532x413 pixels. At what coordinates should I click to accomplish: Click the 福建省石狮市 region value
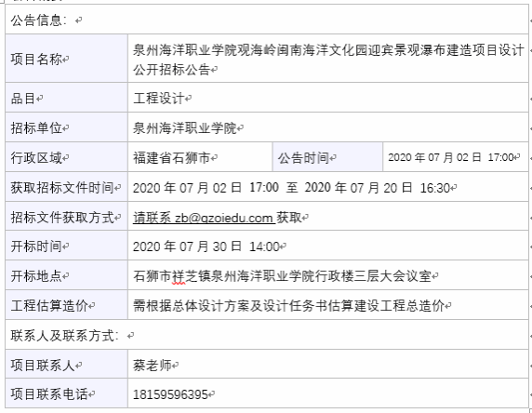(x=172, y=158)
